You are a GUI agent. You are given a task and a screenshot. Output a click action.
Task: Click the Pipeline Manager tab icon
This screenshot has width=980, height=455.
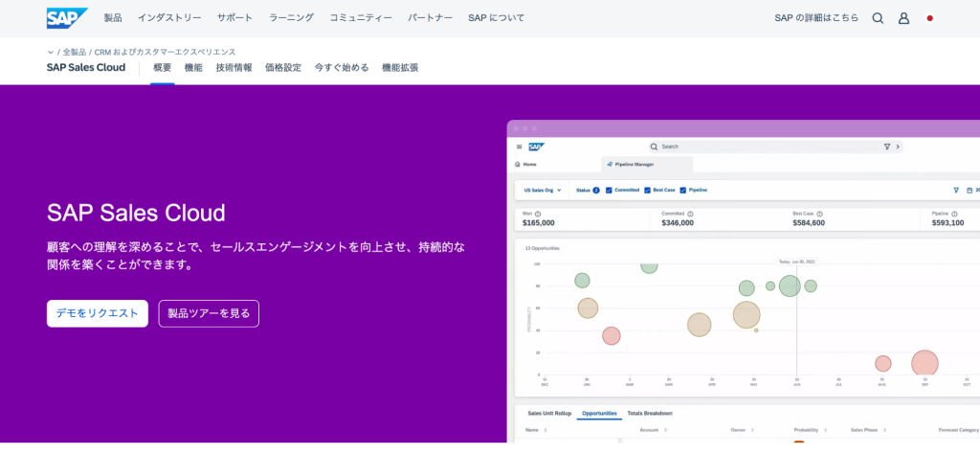[610, 164]
